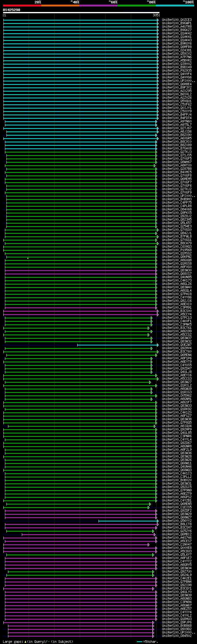Select label UniRef100_B8LCT8
Viewport: 197px width, 644px height.
click(x=177, y=524)
